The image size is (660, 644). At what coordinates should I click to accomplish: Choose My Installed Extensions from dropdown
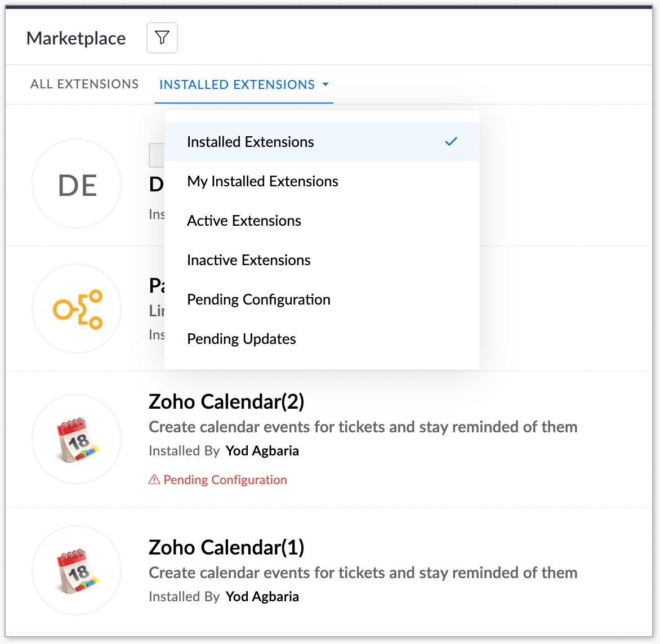[262, 181]
